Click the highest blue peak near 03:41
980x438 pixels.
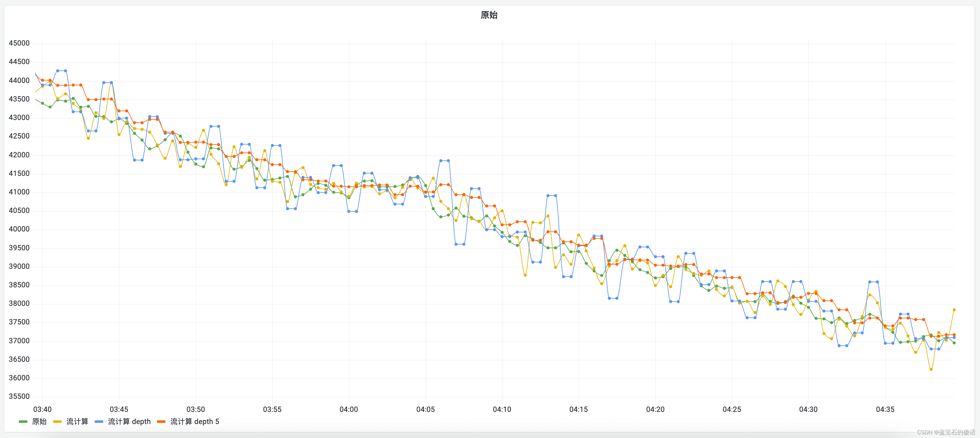click(58, 71)
